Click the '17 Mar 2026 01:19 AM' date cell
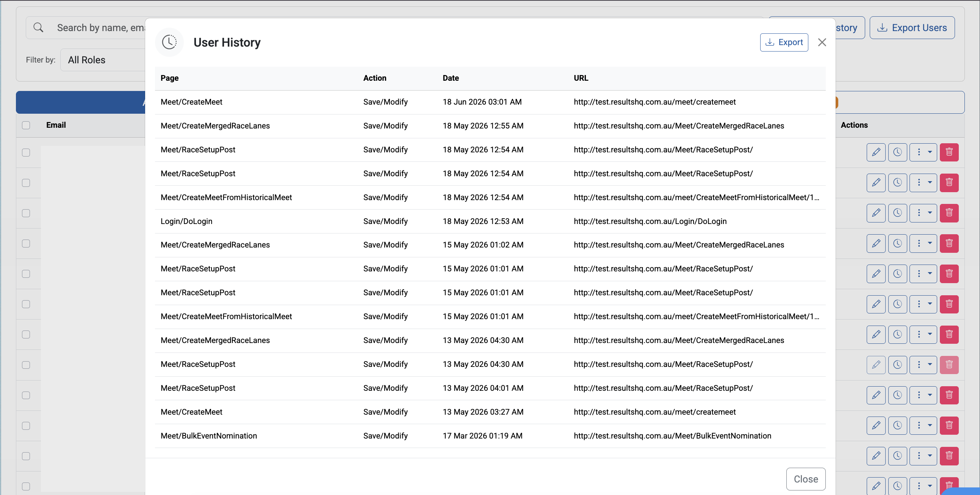980x495 pixels. [482, 436]
